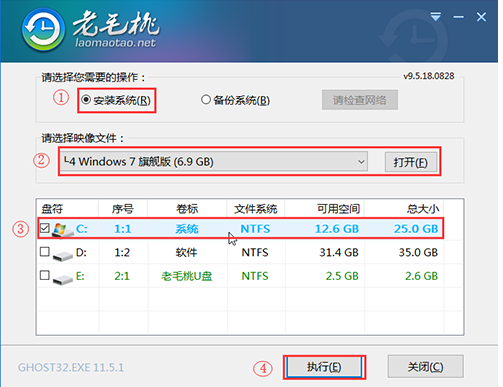
Task: Click the Laomaotao clock logo icon
Action: point(43,30)
